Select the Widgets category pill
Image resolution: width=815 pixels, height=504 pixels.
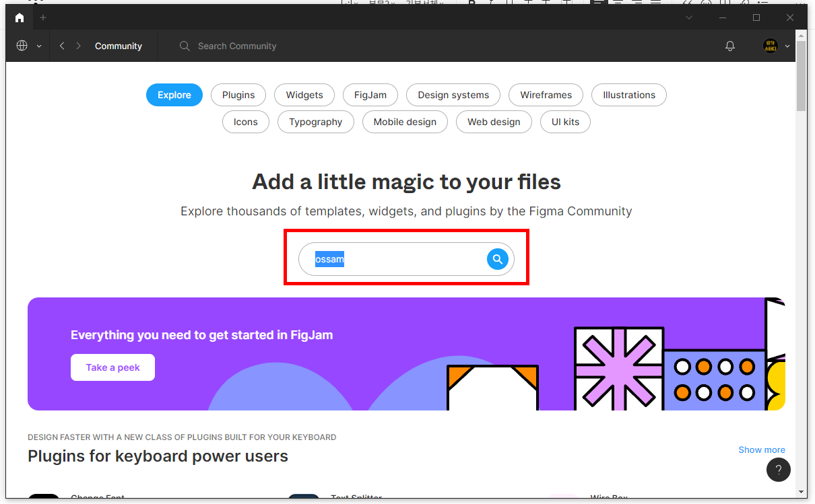pos(304,95)
